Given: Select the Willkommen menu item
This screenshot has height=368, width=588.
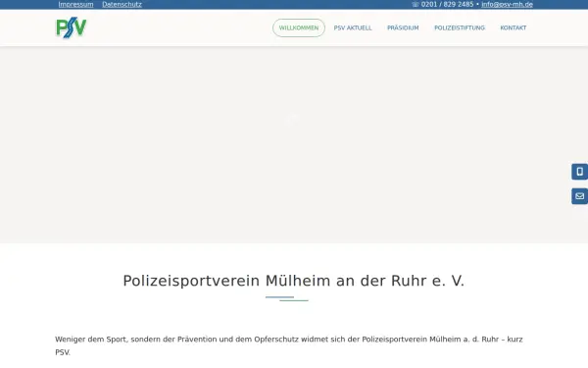Looking at the screenshot, I should tap(299, 27).
